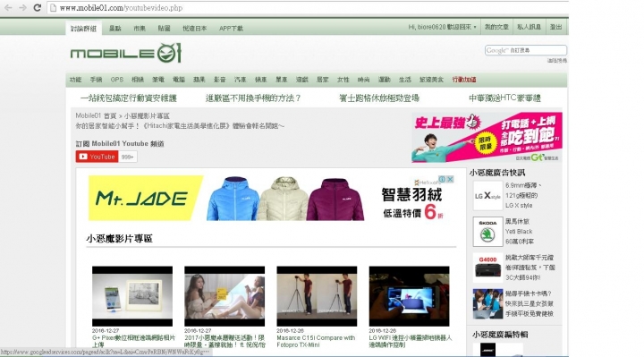Open the ad info icon on Mr.JADE banner
Screen dimensions: 644x357
coord(443,180)
